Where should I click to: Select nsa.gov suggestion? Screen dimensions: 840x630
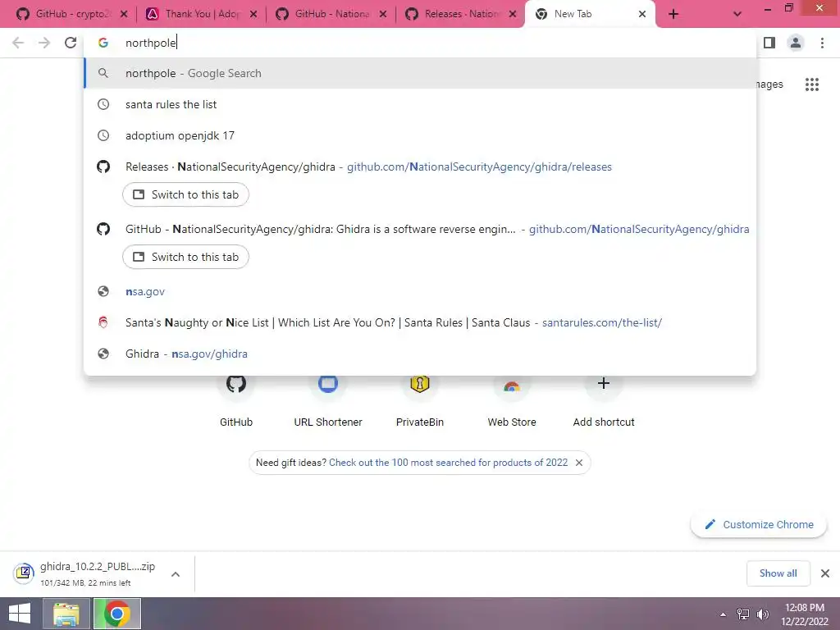[x=420, y=291]
